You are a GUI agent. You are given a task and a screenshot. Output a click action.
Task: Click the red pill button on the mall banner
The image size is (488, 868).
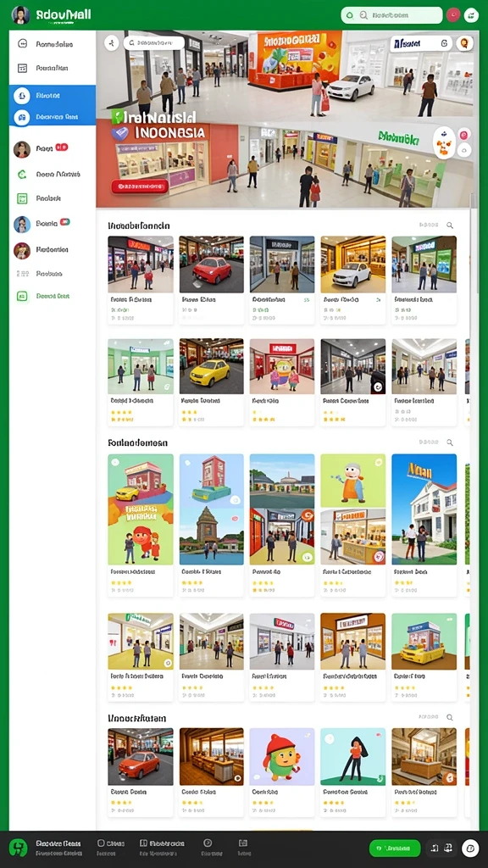click(x=140, y=186)
